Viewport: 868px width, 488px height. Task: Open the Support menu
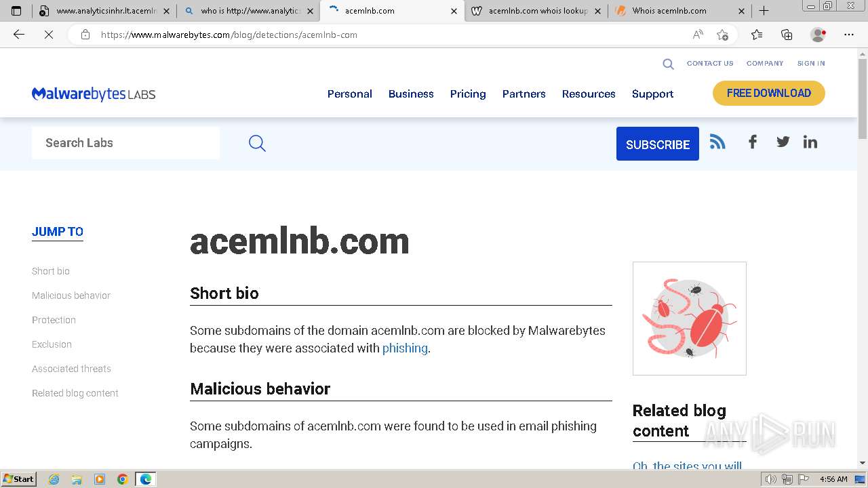click(x=653, y=94)
